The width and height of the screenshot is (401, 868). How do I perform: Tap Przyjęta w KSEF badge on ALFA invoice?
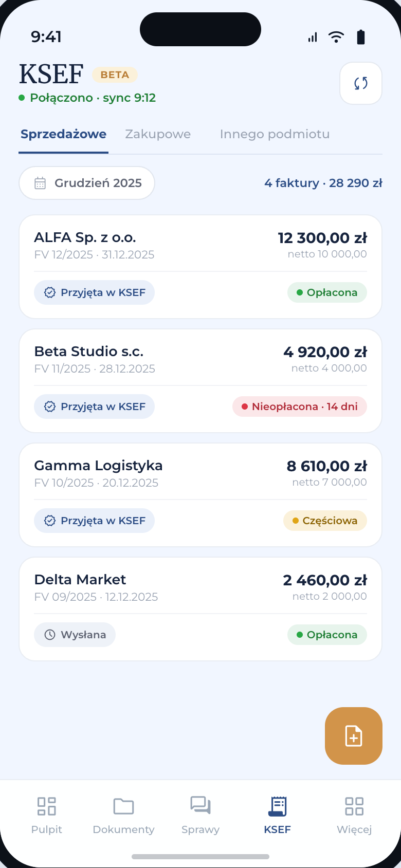[95, 292]
